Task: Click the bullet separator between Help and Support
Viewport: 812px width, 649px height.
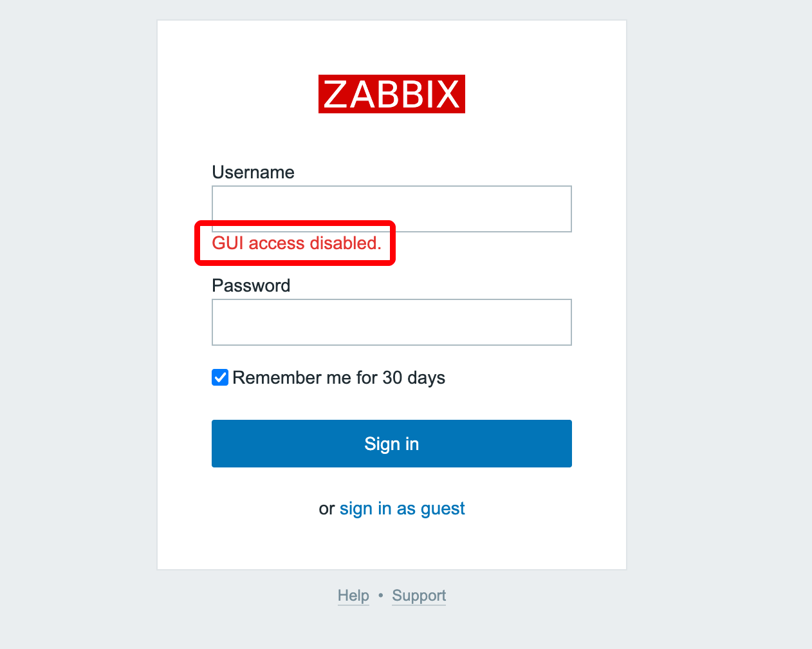Action: pos(380,596)
